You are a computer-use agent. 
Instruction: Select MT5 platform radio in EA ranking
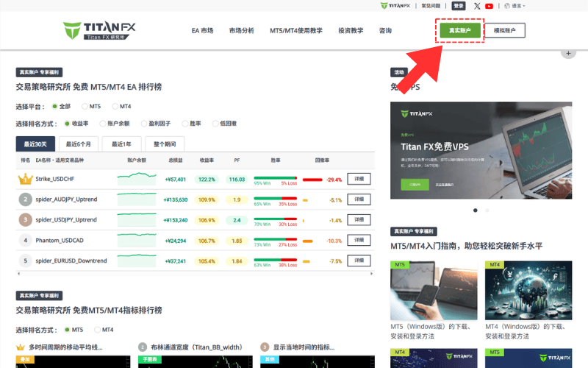click(x=85, y=106)
